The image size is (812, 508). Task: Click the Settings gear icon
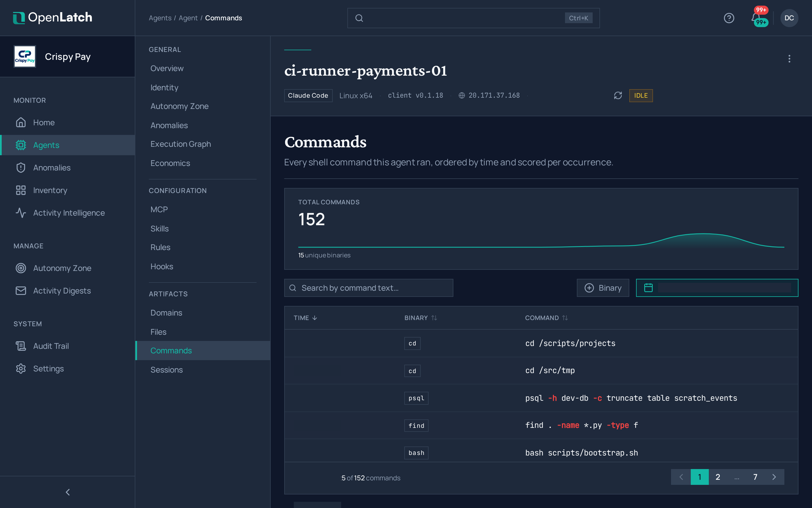click(21, 369)
